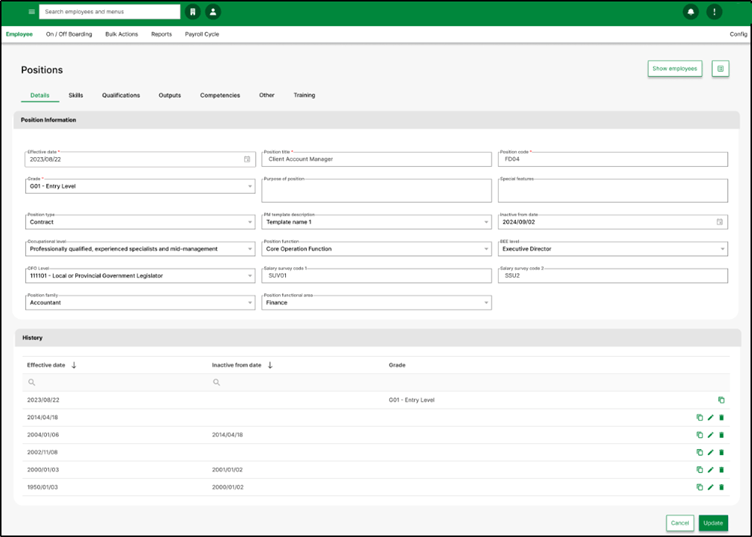Copy the 2002/11/08 history record
Screen dimensions: 752x537
tap(700, 452)
